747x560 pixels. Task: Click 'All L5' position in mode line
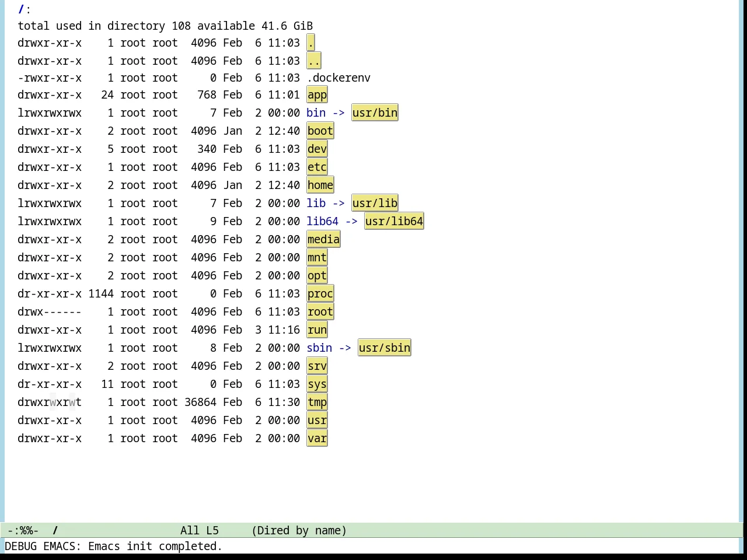click(x=200, y=530)
